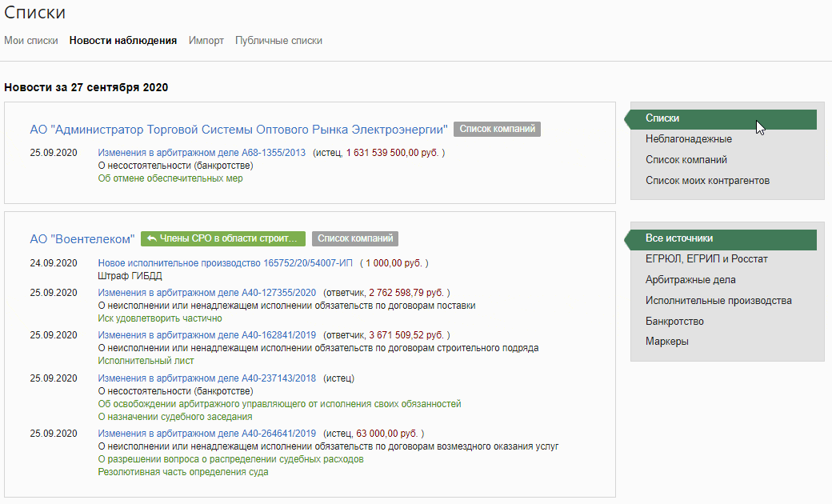832x504 pixels.
Task: Click text about договорам поставки obligations
Action: pos(286,306)
